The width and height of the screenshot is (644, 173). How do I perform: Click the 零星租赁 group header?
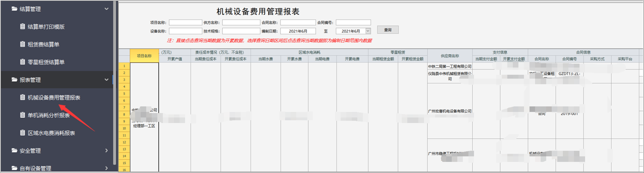pos(398,52)
